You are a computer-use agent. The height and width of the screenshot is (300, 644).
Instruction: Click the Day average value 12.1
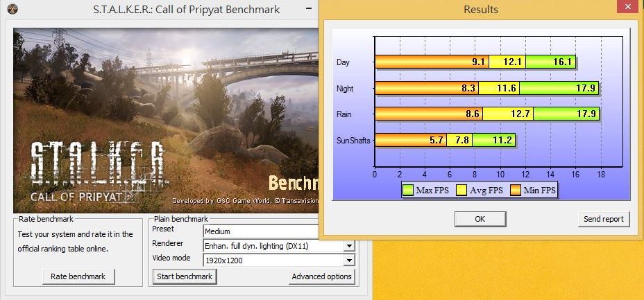(513, 62)
